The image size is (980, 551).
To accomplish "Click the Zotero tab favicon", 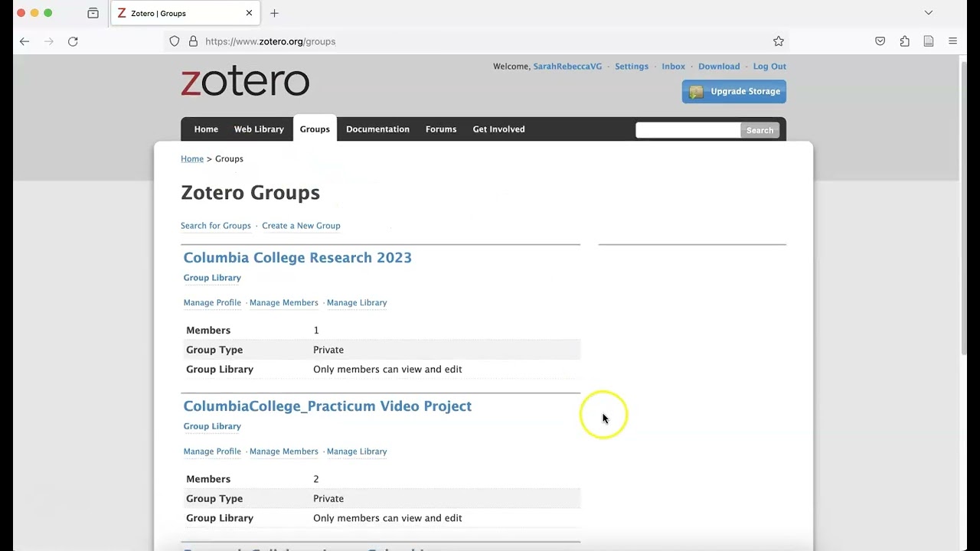I will [122, 13].
